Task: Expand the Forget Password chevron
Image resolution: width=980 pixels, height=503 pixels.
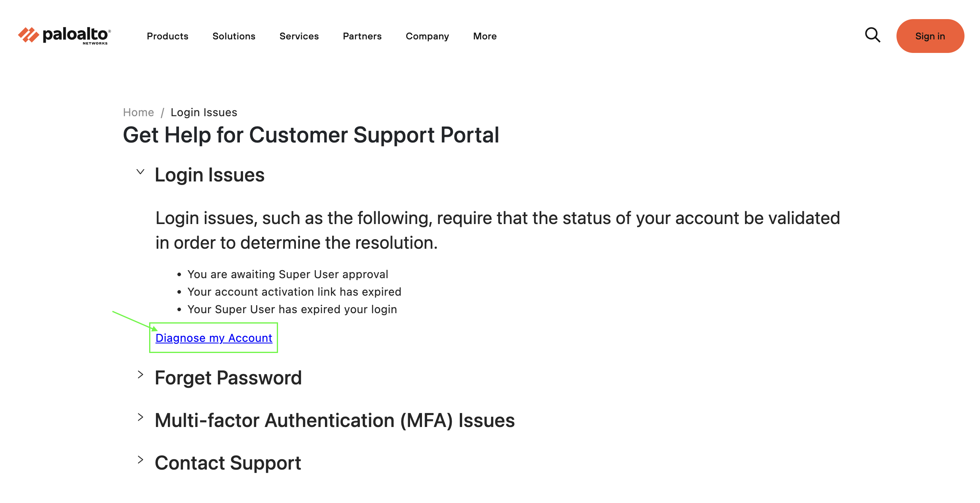Action: pyautogui.click(x=140, y=375)
